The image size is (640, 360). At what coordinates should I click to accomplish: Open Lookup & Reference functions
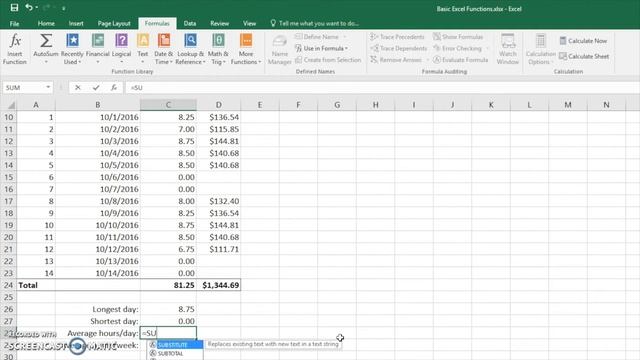point(190,49)
